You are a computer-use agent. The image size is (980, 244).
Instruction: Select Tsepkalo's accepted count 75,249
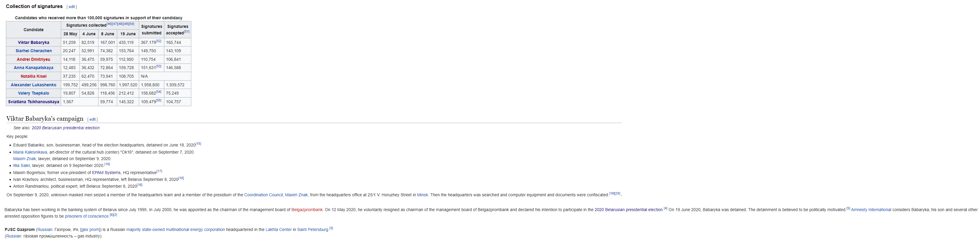[x=177, y=93]
